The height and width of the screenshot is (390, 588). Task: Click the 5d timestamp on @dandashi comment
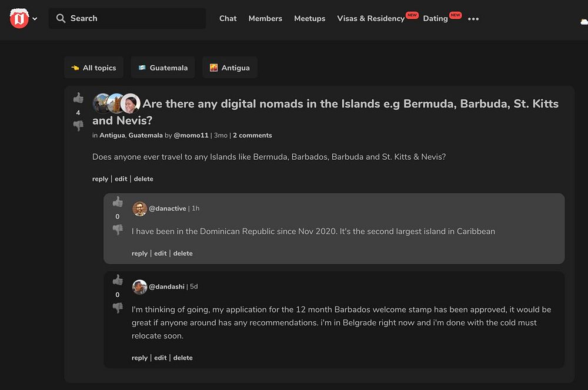click(x=194, y=287)
